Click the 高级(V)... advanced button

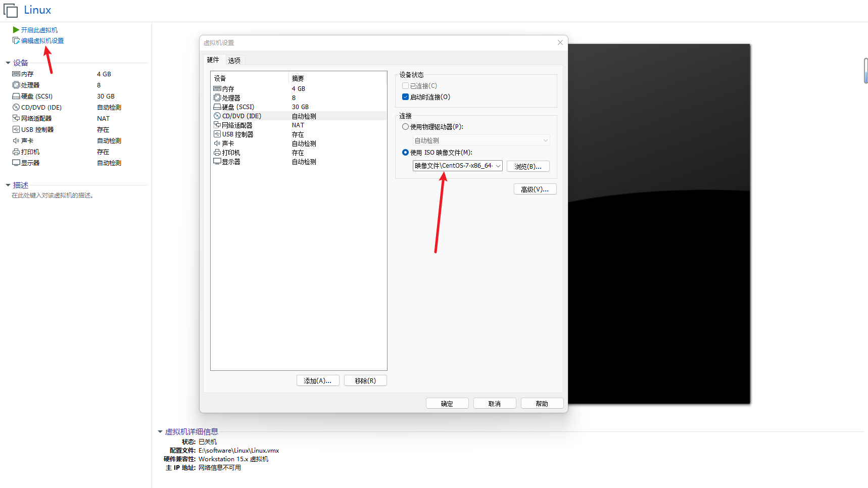[535, 189]
